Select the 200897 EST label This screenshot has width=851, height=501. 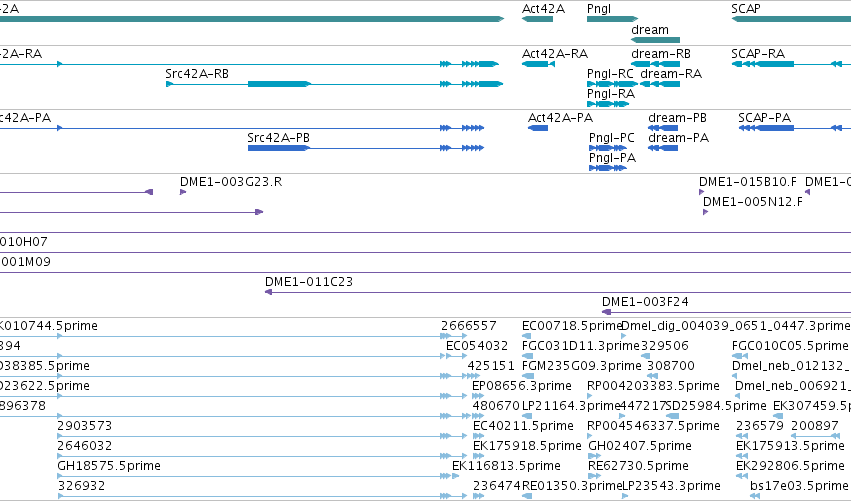point(815,426)
